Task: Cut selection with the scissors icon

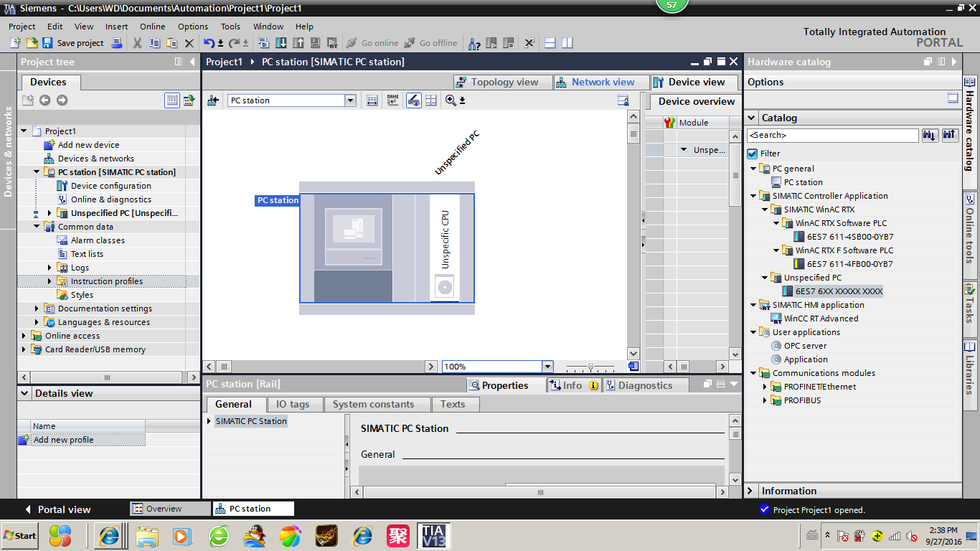Action: (x=138, y=43)
